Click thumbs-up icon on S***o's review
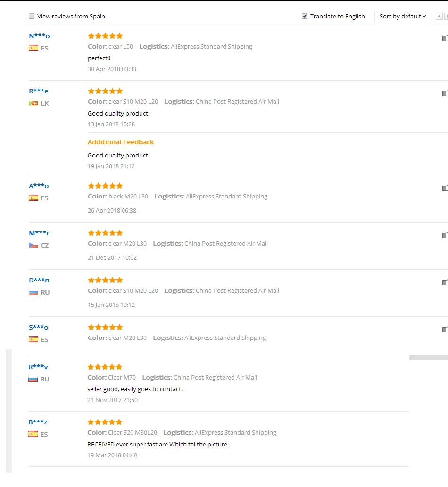The image size is (448, 487). (445, 329)
